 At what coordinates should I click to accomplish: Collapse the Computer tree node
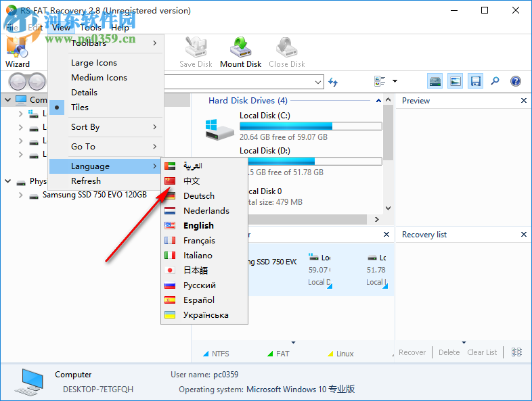click(x=8, y=99)
